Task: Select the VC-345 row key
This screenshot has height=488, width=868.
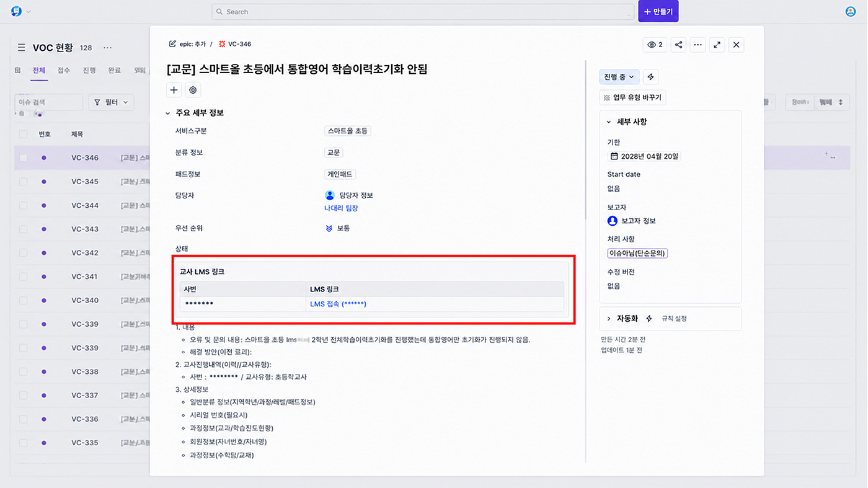Action: 85,182
